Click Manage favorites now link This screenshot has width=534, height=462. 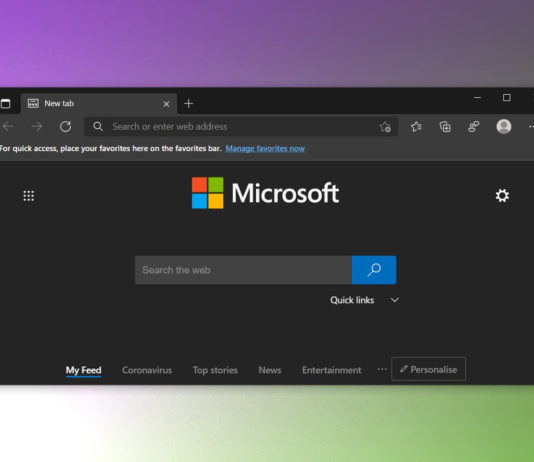tap(265, 148)
